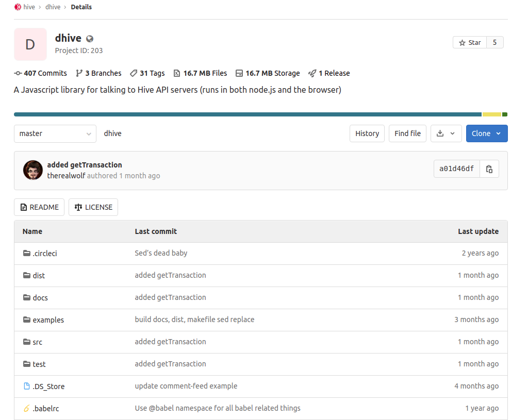Open 'added getTransaction' commit in src row
This screenshot has height=420, width=511.
click(171, 342)
